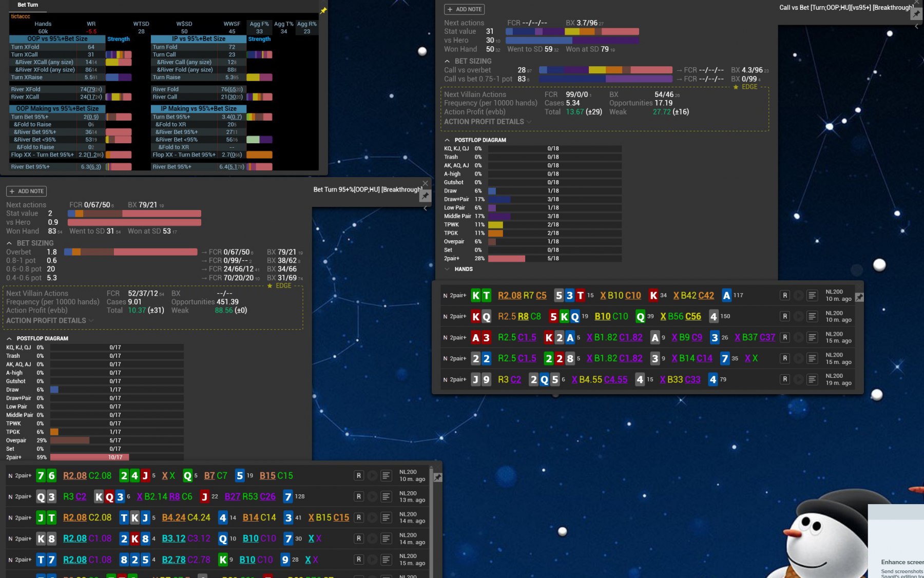Viewport: 924px width, 578px height.
Task: Pin the lower-left hands list panel
Action: tap(437, 477)
